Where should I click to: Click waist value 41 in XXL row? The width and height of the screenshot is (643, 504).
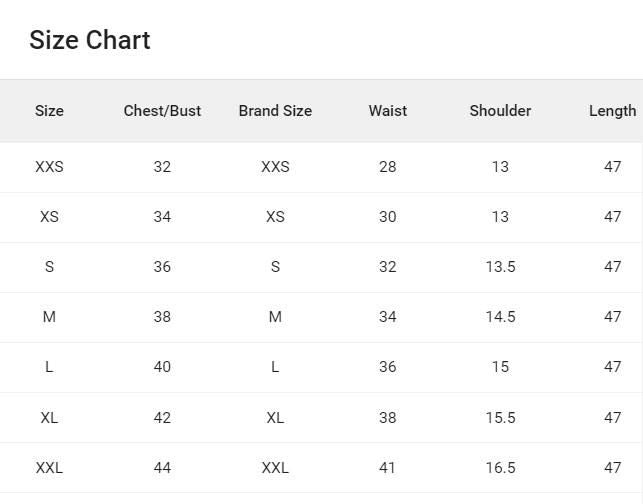point(388,468)
